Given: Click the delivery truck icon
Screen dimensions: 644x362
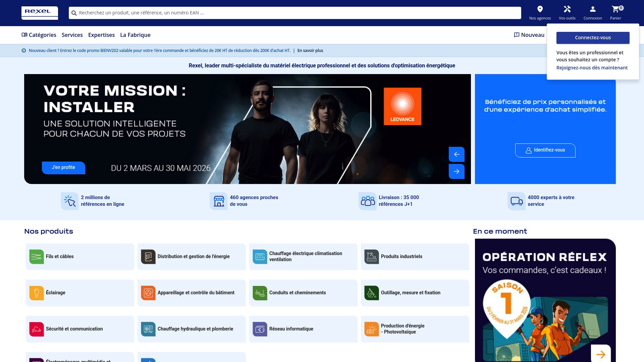Looking at the screenshot, I should pos(517,201).
